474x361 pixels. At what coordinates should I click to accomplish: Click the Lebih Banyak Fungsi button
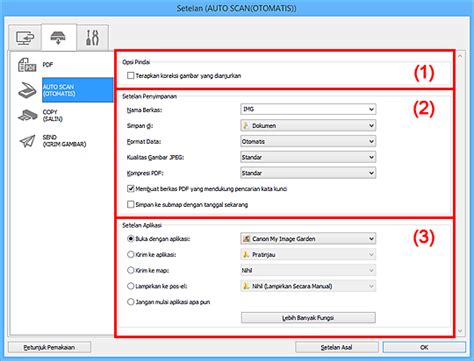[x=308, y=318]
